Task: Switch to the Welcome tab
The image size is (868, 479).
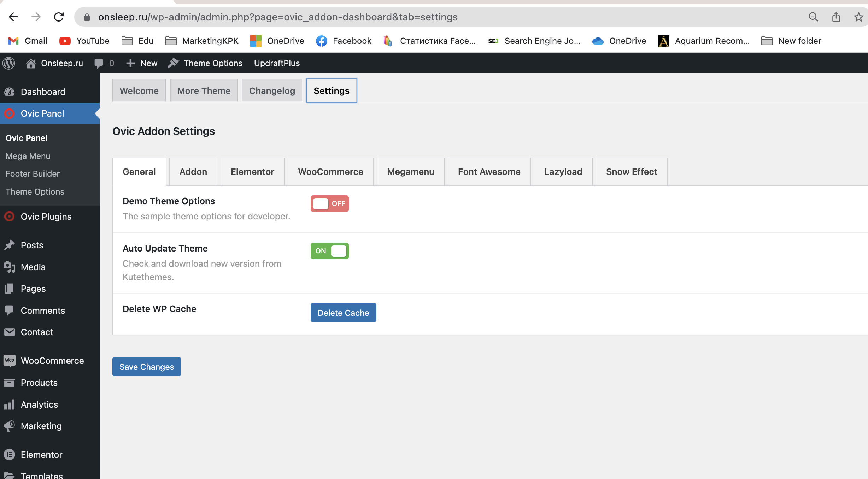Action: click(x=139, y=91)
